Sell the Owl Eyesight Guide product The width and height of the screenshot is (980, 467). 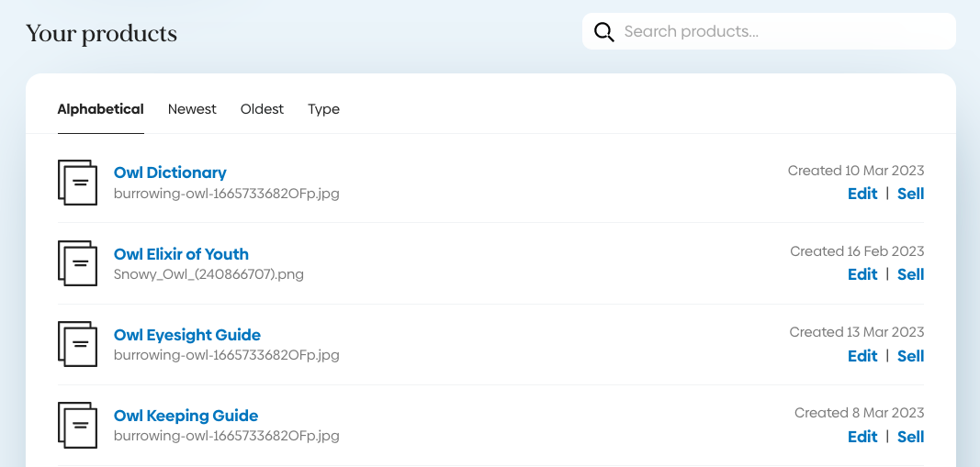coord(910,356)
